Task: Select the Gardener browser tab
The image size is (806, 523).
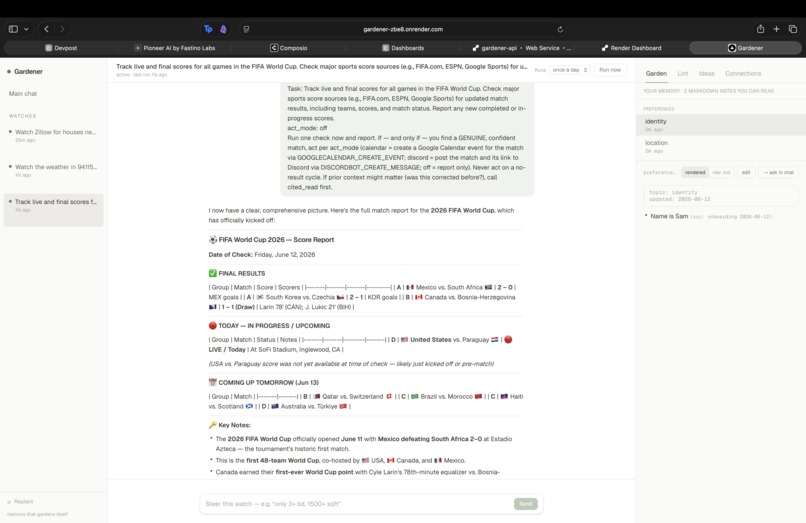Action: [x=745, y=48]
